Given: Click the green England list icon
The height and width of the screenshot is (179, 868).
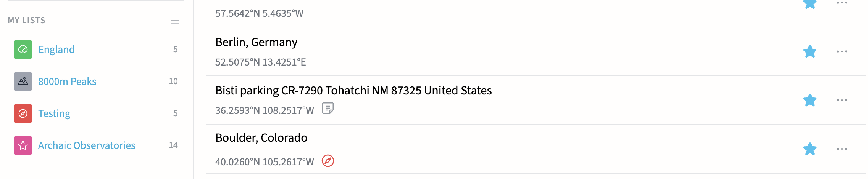Looking at the screenshot, I should point(23,50).
